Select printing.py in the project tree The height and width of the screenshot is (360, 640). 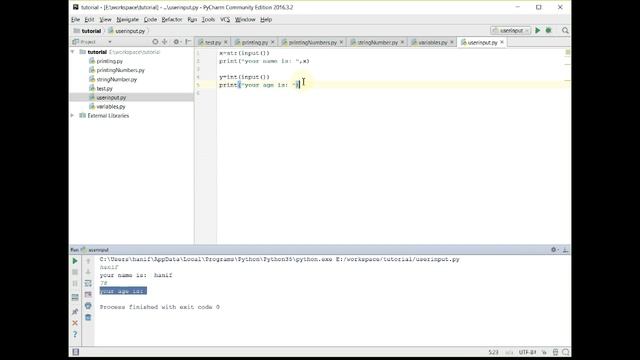[109, 61]
